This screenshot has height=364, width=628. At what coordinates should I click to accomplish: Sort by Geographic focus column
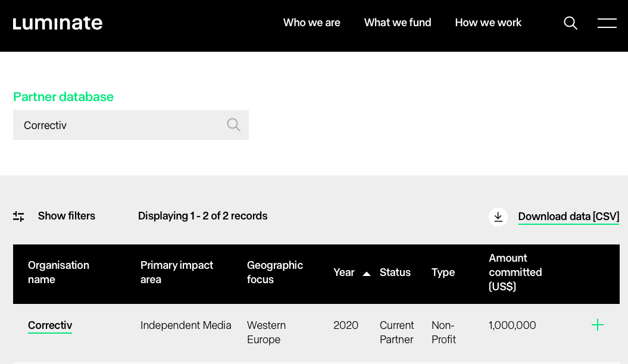tap(275, 272)
